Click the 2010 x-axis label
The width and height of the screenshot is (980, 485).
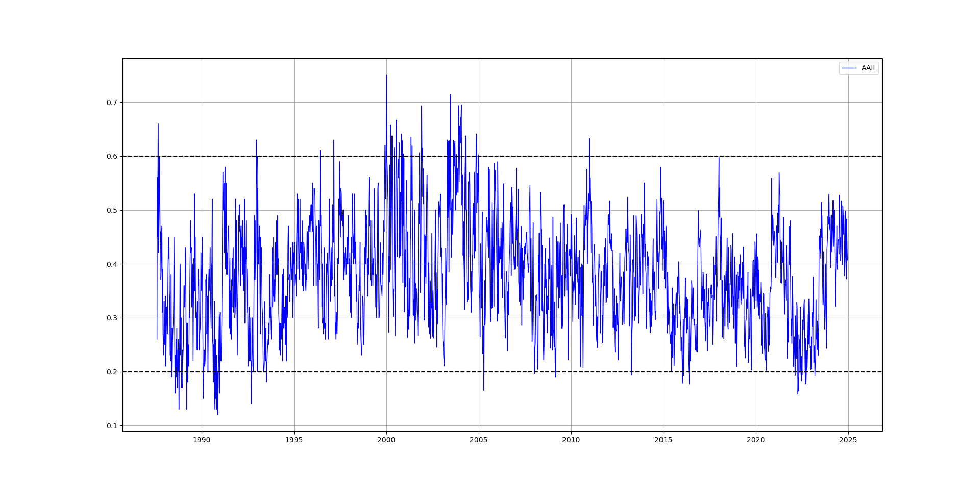[x=571, y=440]
